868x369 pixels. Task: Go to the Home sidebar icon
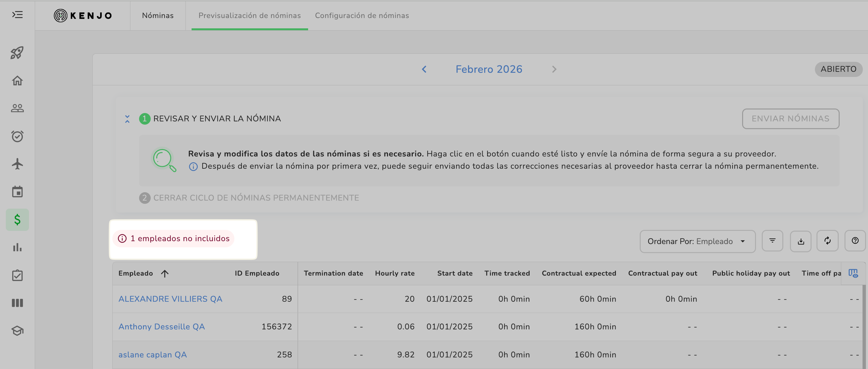(x=17, y=80)
